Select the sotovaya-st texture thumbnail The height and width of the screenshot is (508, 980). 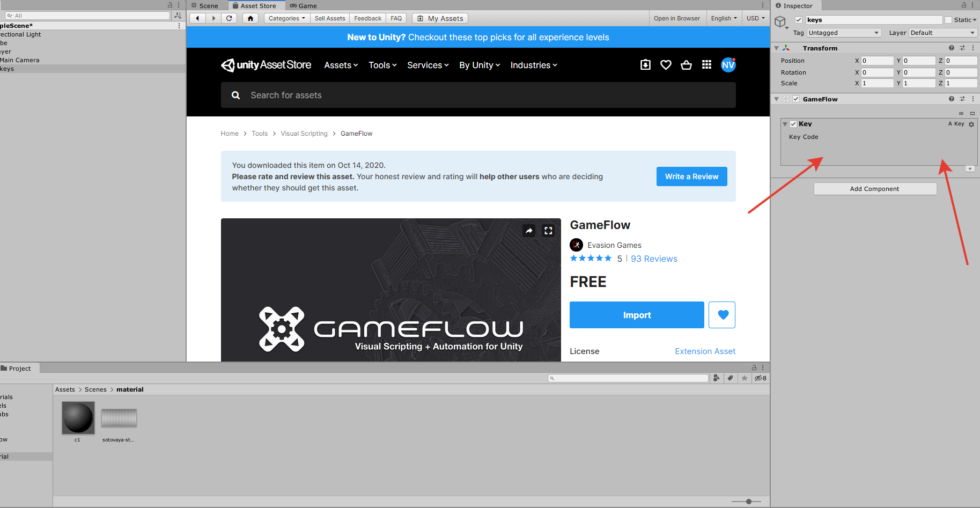pos(119,418)
